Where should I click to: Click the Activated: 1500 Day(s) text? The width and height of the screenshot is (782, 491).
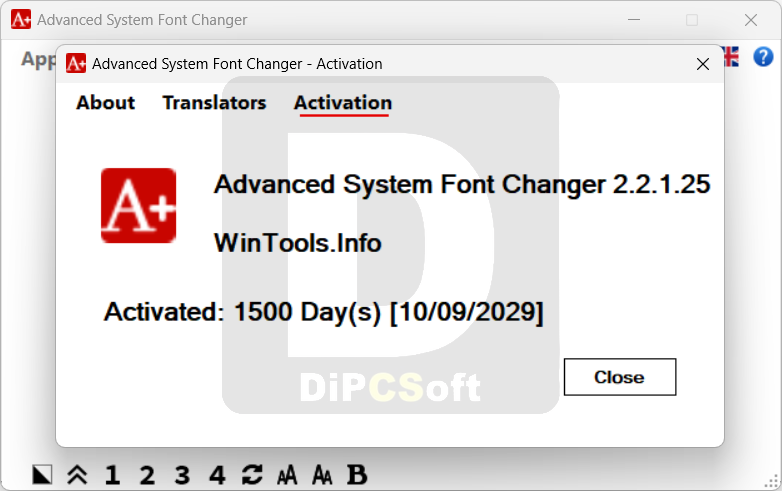click(324, 313)
